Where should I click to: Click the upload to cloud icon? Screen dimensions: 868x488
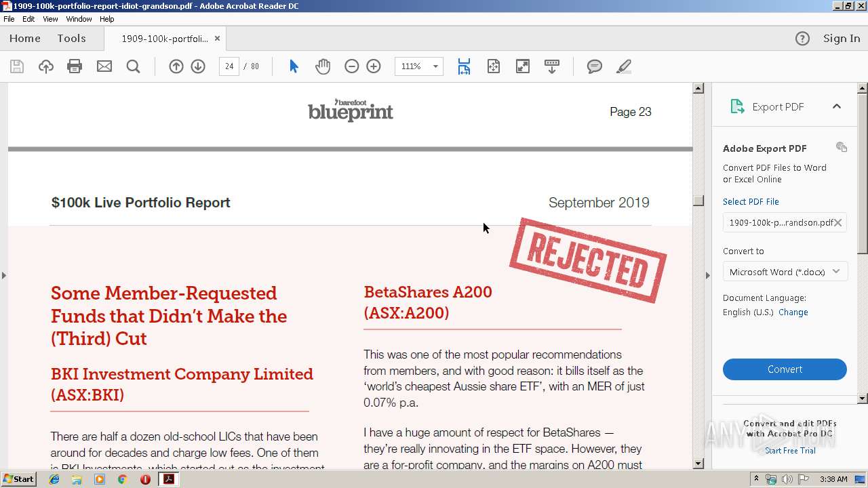point(45,66)
